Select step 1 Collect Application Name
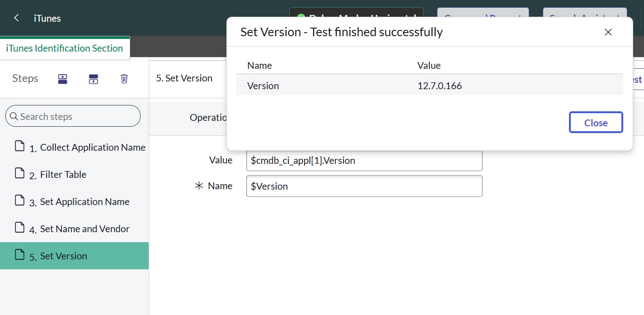Image resolution: width=644 pixels, height=315 pixels. point(74,147)
